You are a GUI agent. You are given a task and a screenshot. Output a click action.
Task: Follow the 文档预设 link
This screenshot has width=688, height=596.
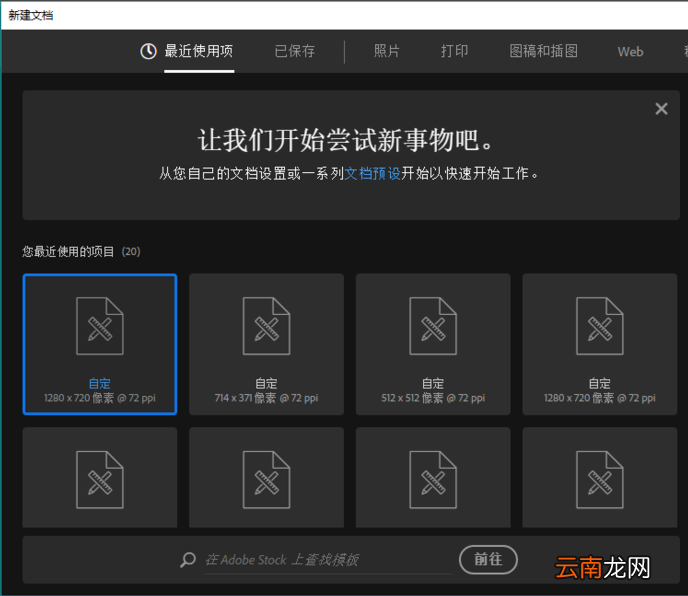pyautogui.click(x=372, y=173)
